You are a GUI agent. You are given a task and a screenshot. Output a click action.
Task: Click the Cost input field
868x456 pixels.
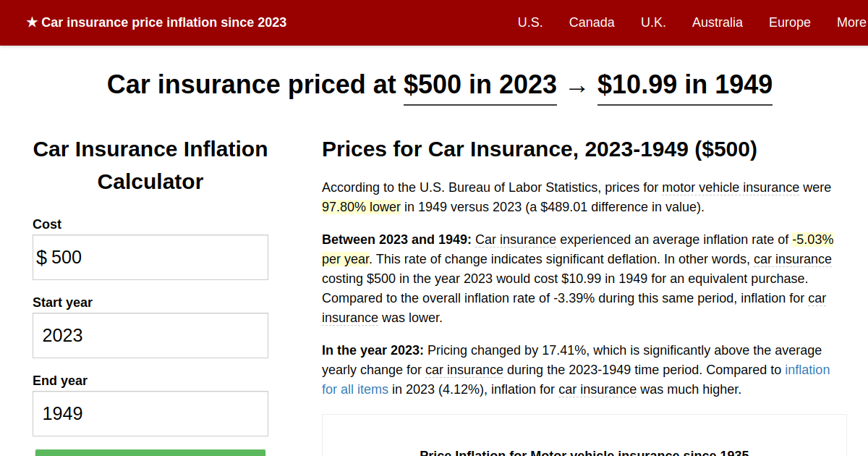150,257
